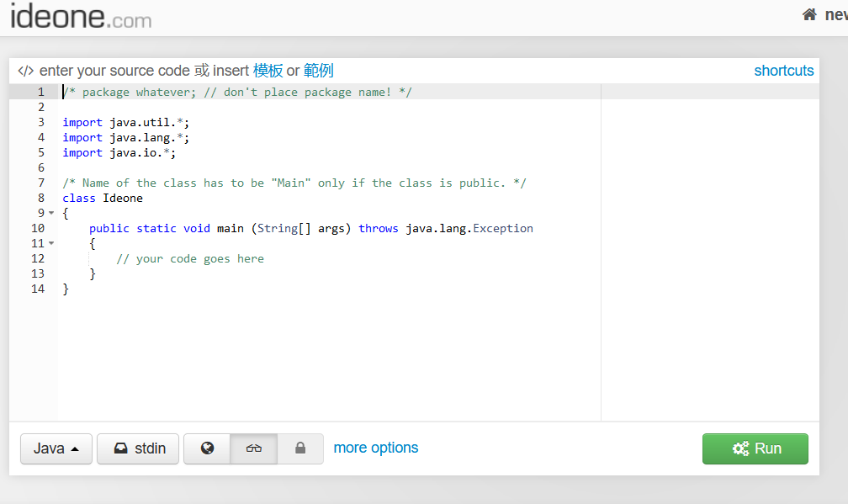Click 'import java.io.*;' line
The image size is (848, 504).
pos(119,152)
